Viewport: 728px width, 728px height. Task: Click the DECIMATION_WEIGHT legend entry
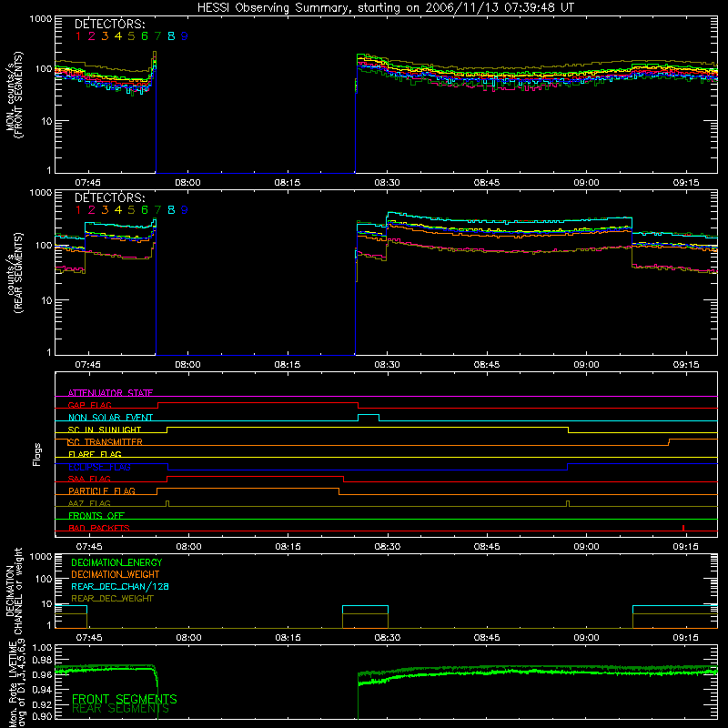(116, 574)
